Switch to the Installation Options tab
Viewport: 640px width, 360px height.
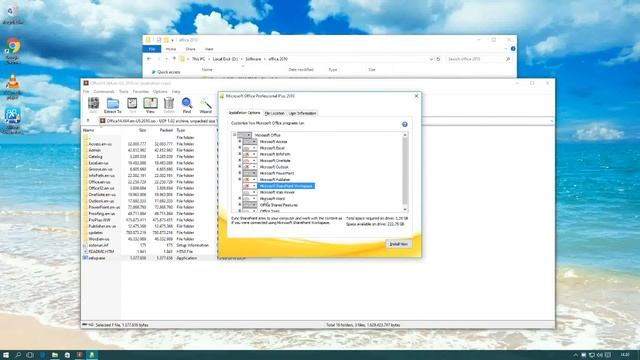[x=244, y=113]
